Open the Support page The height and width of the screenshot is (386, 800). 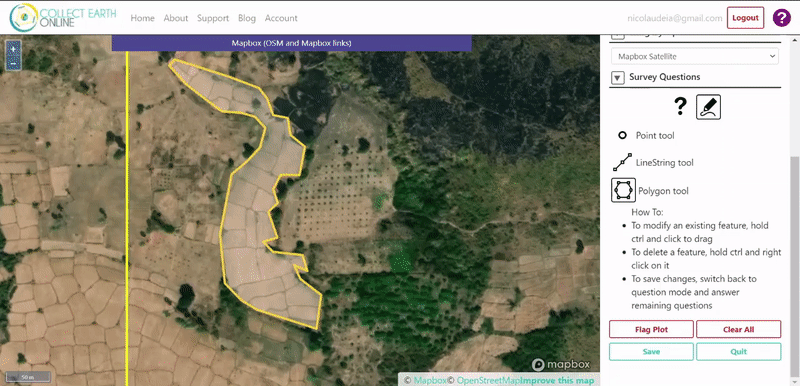click(213, 18)
